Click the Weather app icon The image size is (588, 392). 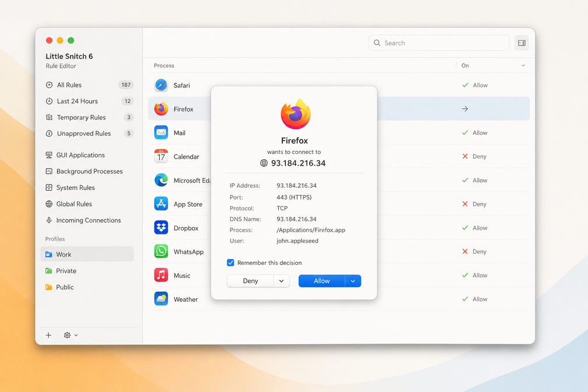(161, 299)
